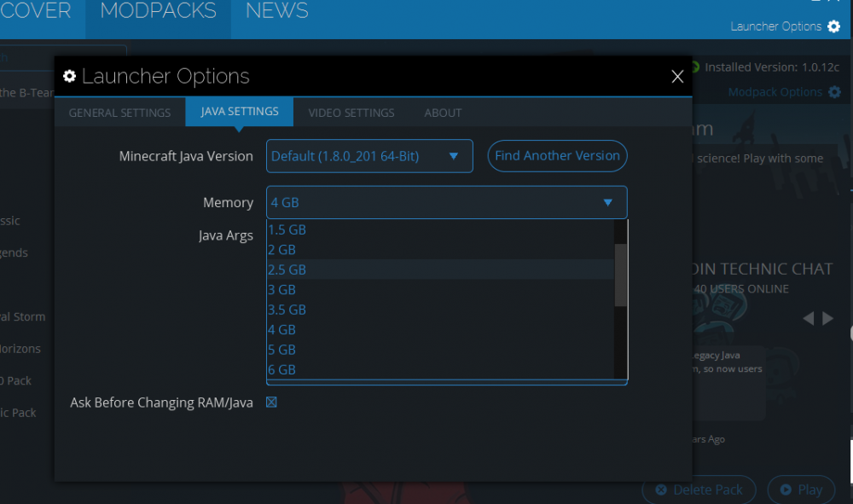Choose 3 GB memory option

pos(440,290)
